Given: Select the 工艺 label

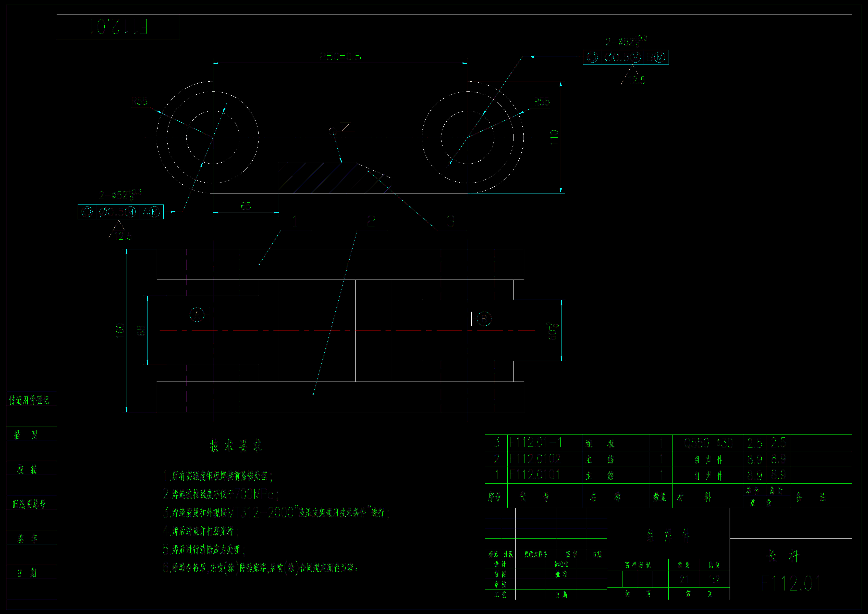Looking at the screenshot, I should [x=500, y=595].
